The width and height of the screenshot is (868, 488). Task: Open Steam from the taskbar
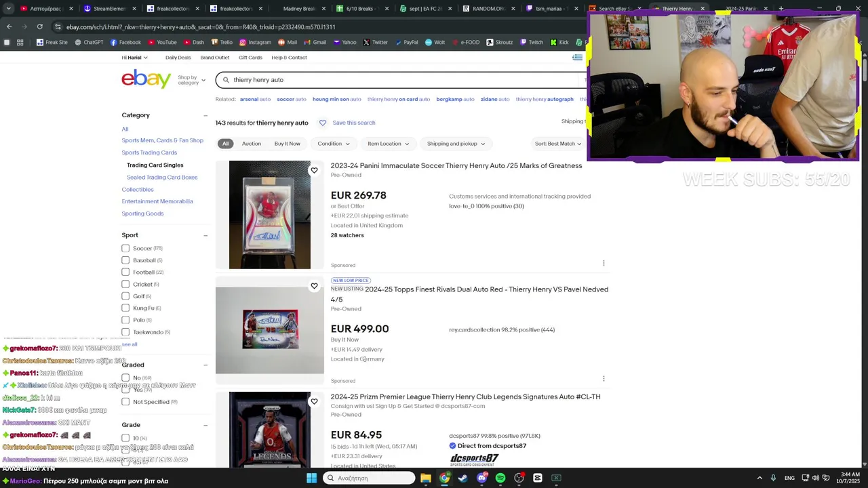click(462, 478)
